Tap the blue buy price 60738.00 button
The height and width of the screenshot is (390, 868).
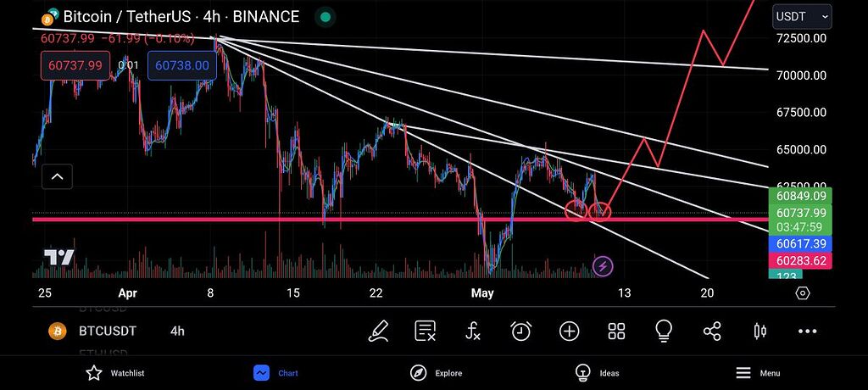(181, 65)
